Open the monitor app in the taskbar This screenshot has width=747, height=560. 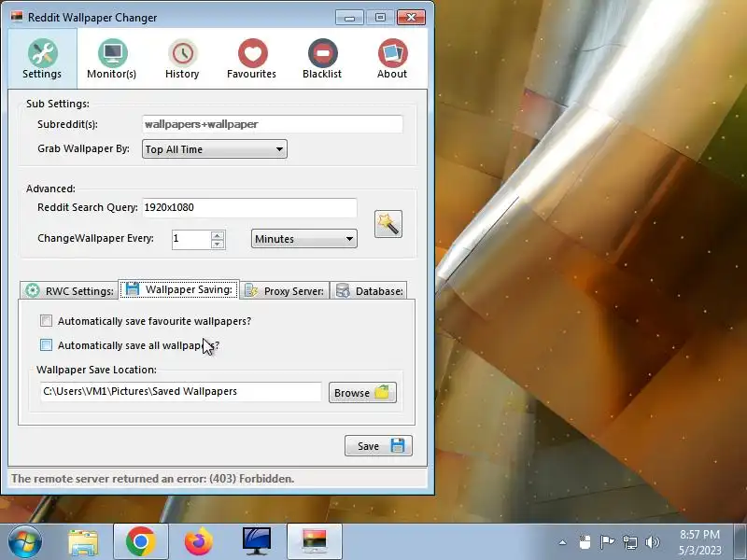coord(256,542)
